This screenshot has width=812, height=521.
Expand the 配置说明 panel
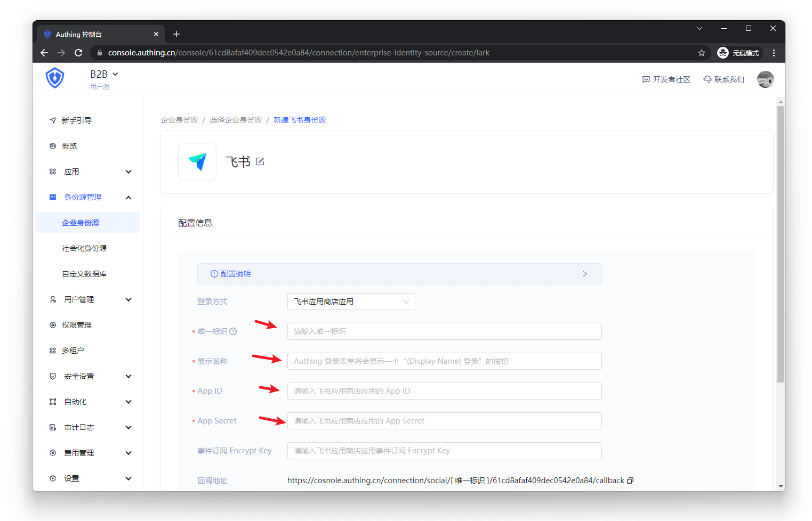click(399, 274)
